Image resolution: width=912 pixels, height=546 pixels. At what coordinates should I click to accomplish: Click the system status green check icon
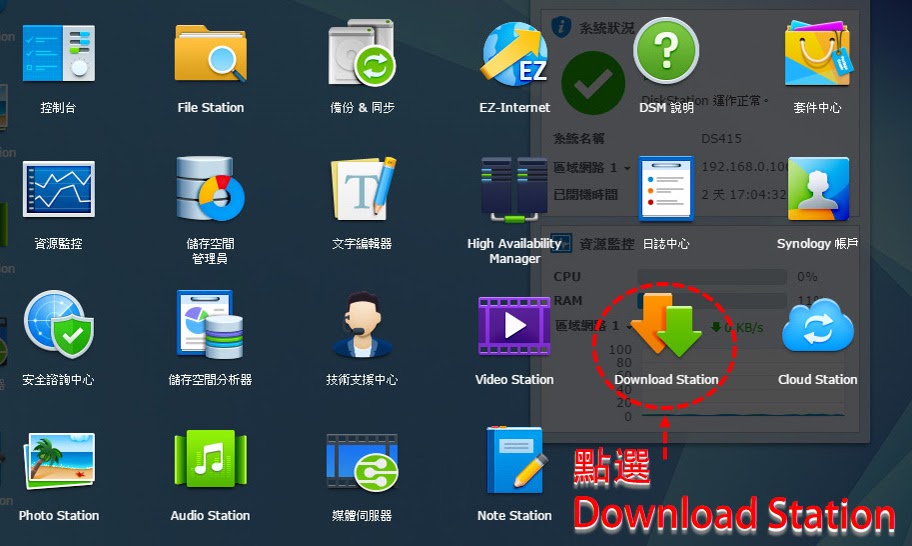pyautogui.click(x=593, y=83)
